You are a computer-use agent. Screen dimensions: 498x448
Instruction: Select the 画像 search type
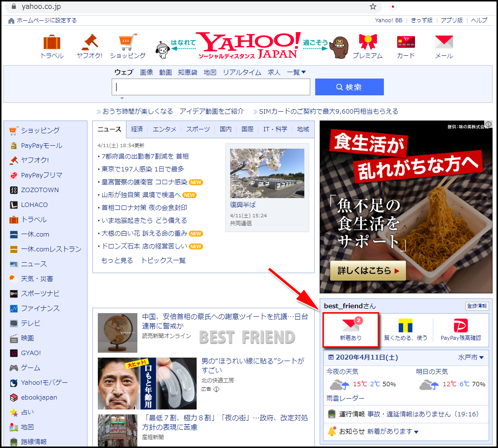(x=146, y=73)
